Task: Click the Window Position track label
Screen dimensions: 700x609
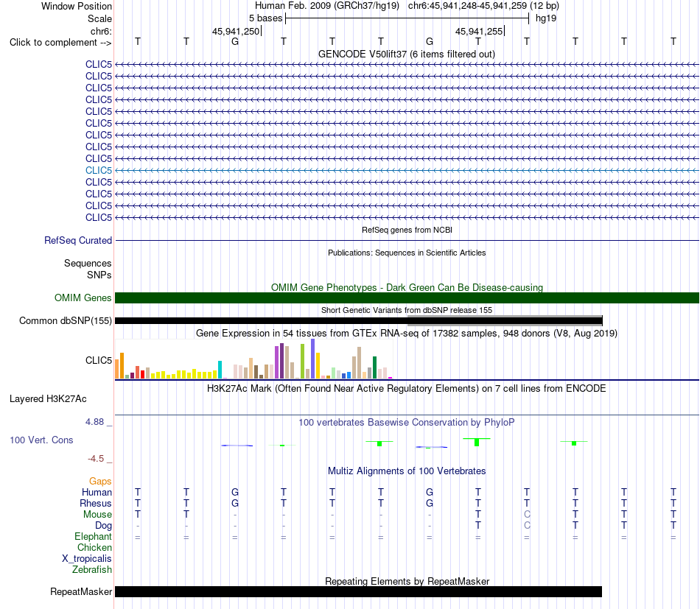Action: (77, 6)
